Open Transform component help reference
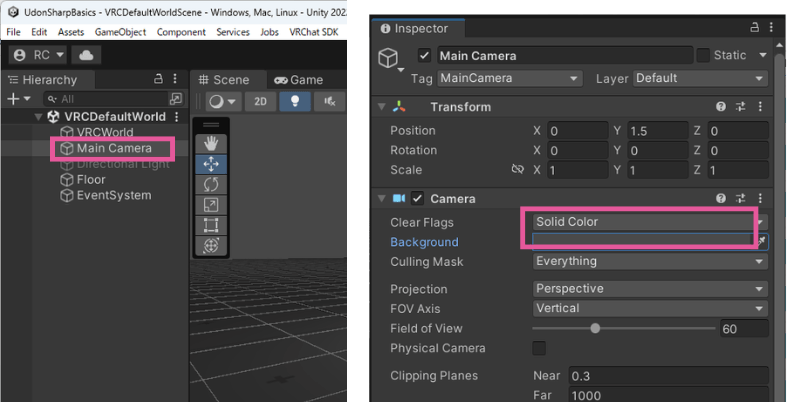The width and height of the screenshot is (800, 402). 720,106
